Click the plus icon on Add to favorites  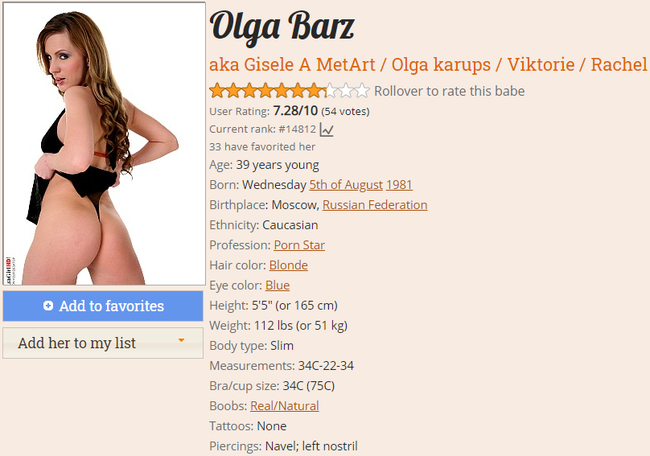pos(48,306)
